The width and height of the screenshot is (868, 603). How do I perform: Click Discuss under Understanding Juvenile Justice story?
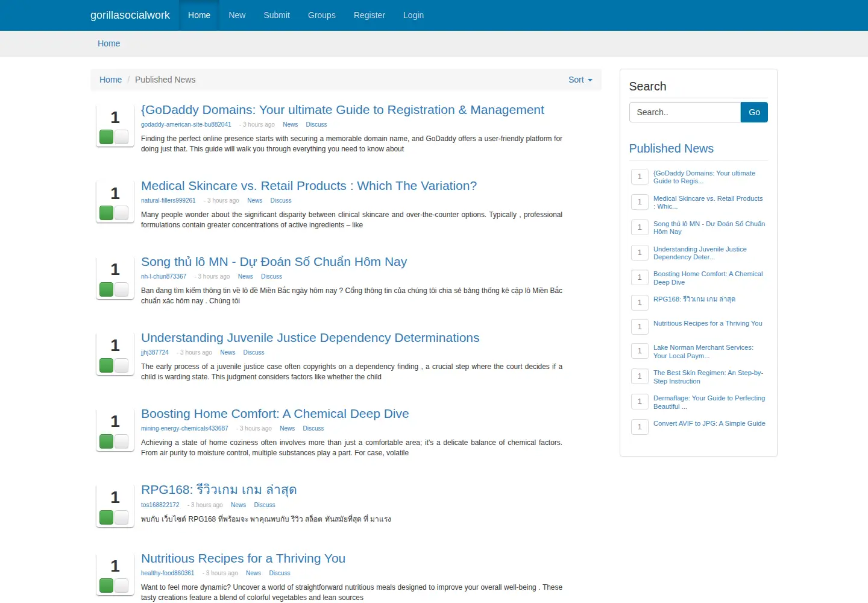pos(254,352)
